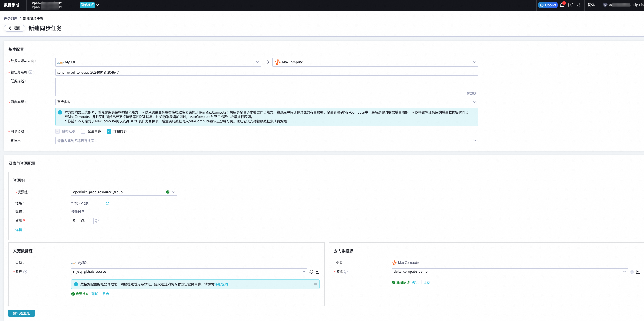Click 测试 under source data source
Viewport: 644px width, 321px height.
click(x=95, y=294)
